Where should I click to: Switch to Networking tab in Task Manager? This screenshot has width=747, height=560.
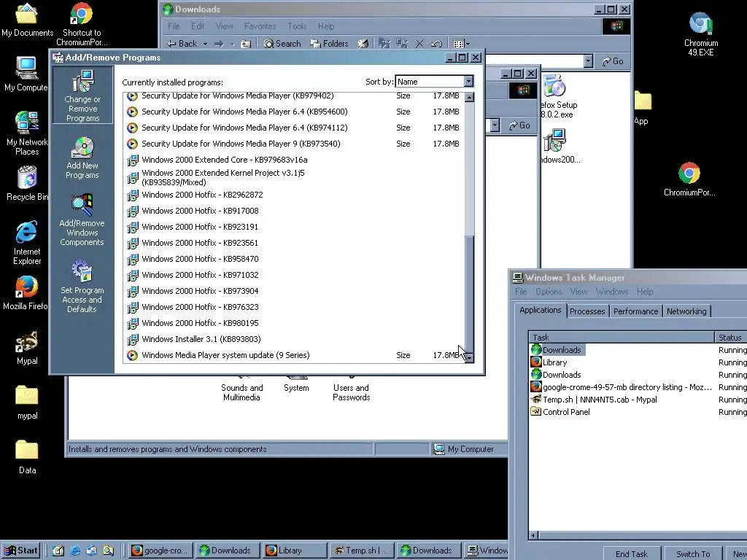[686, 311]
